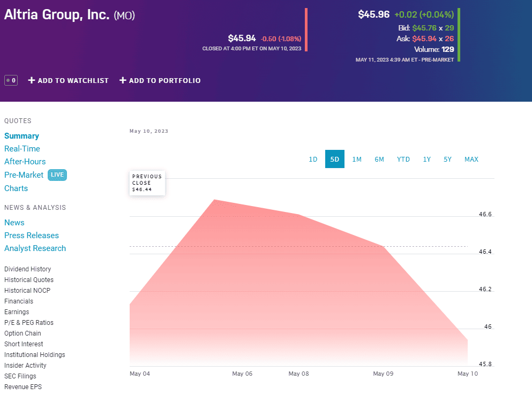Open the Real-Time quotes link
The width and height of the screenshot is (532, 395).
coord(22,149)
